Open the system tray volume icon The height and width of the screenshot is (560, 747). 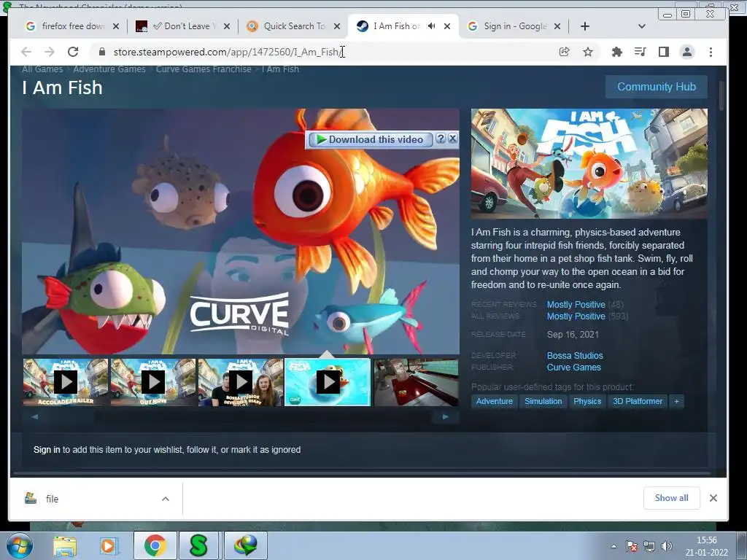click(x=667, y=546)
